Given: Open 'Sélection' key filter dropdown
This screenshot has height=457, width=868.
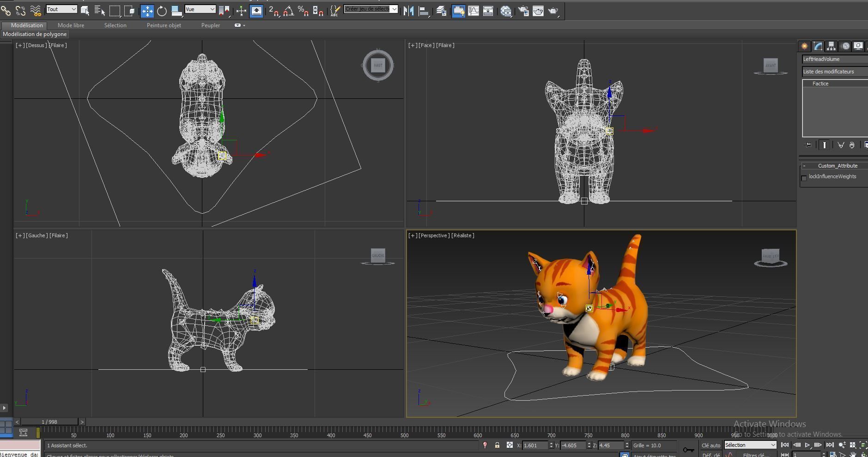Looking at the screenshot, I should coord(750,445).
